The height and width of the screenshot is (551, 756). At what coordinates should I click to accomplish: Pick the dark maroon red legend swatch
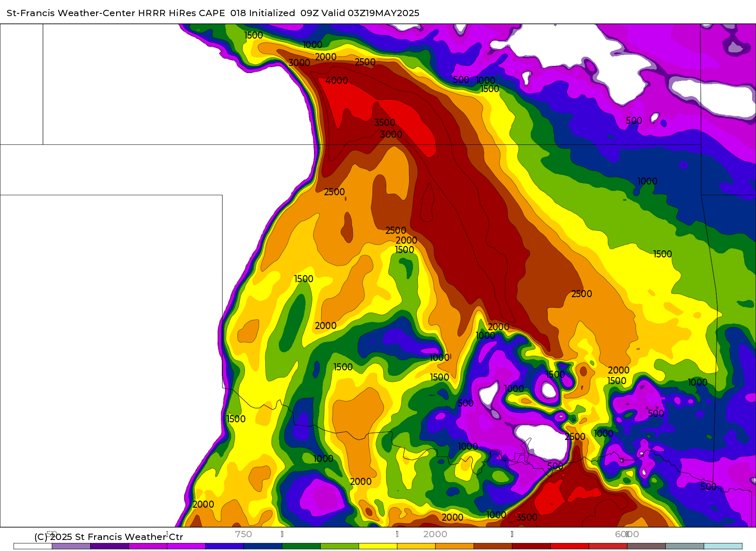[x=531, y=546]
